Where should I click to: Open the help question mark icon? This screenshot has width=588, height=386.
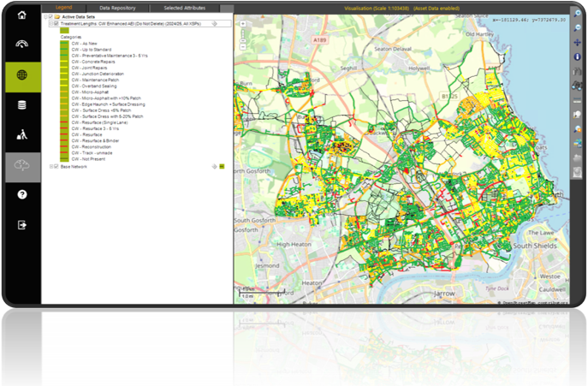(22, 195)
